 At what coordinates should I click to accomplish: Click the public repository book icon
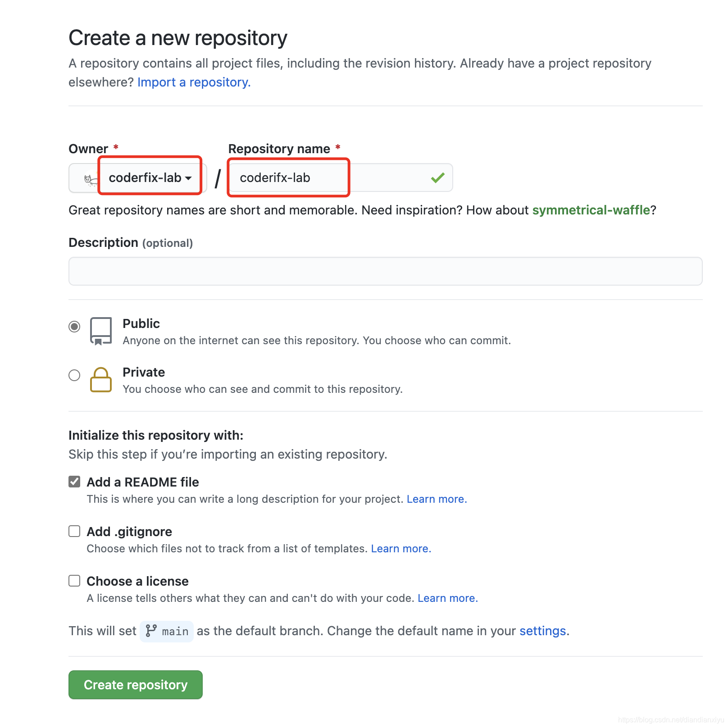[x=100, y=331]
